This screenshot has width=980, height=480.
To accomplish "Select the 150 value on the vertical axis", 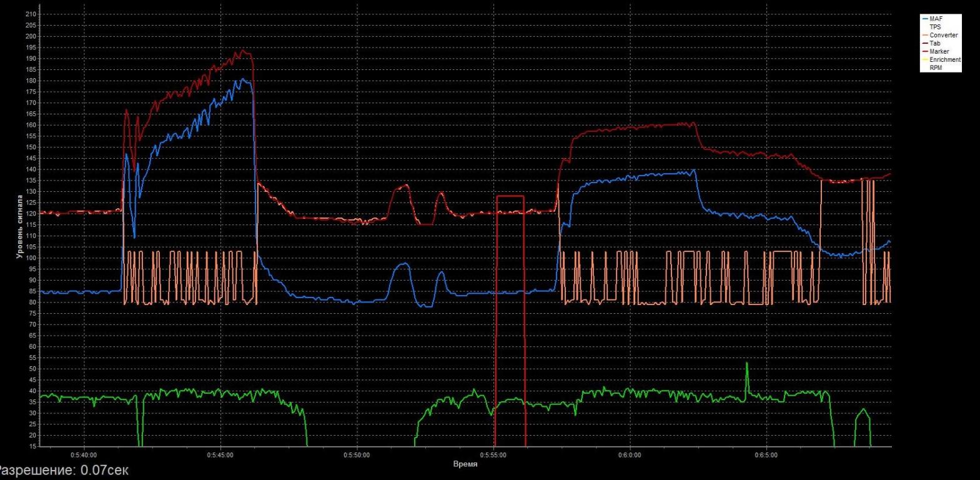I will click(32, 147).
